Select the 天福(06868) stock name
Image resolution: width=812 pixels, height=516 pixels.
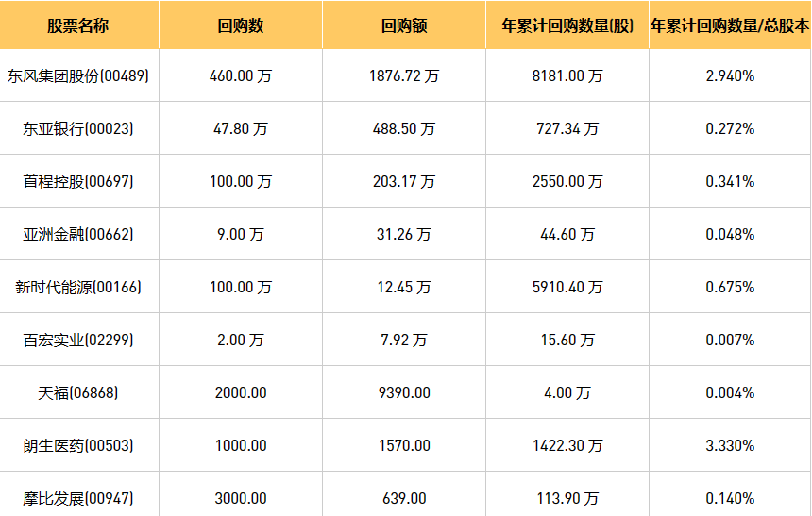[x=78, y=392]
